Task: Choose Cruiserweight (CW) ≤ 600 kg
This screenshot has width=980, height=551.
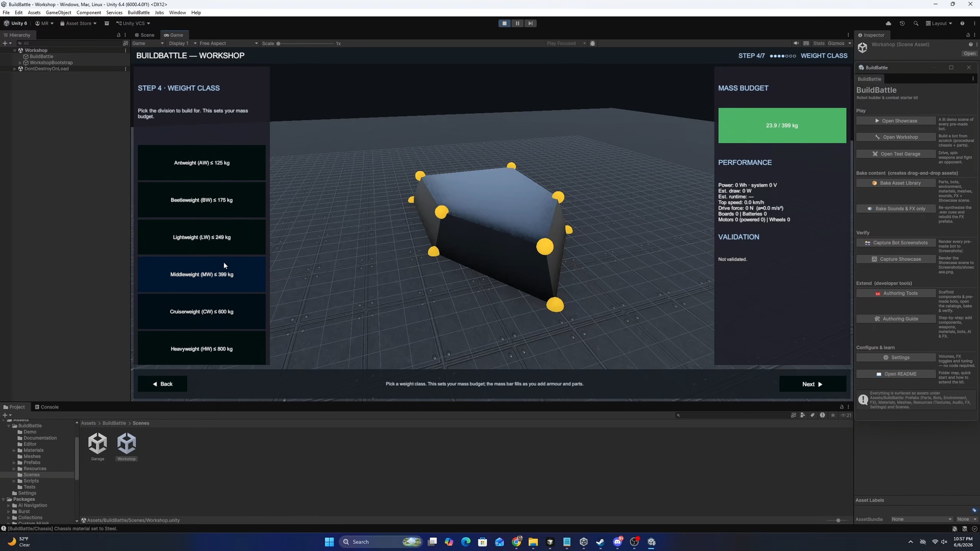Action: click(202, 312)
